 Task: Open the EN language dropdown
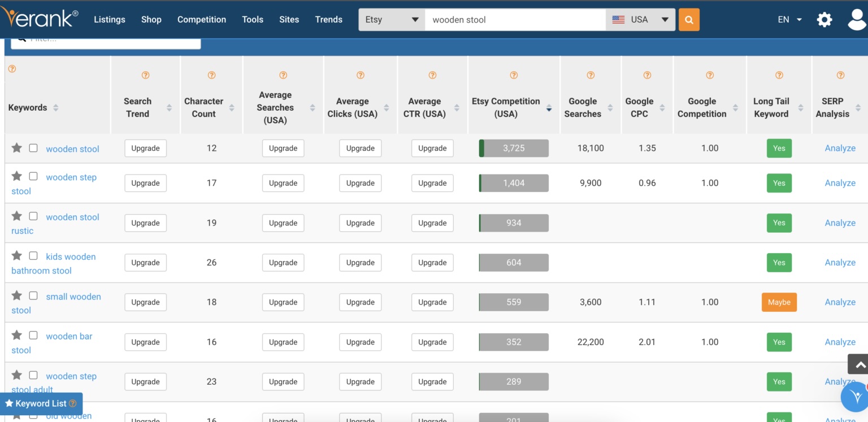[789, 20]
